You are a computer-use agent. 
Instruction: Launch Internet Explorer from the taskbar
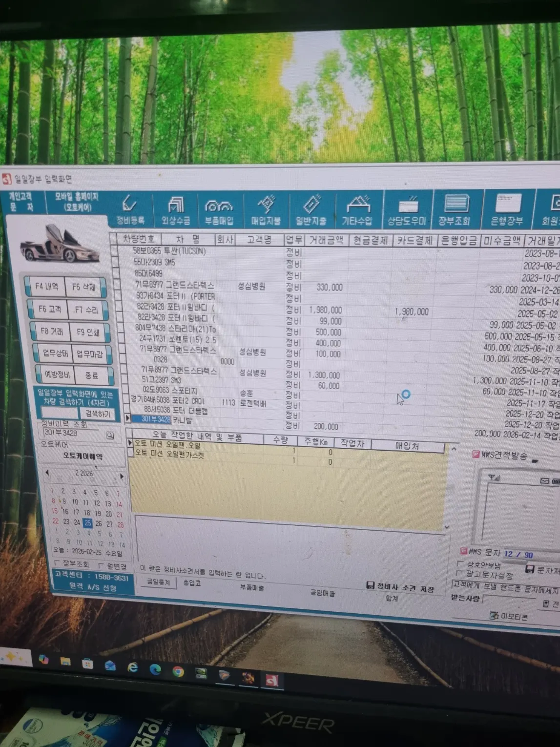133,667
